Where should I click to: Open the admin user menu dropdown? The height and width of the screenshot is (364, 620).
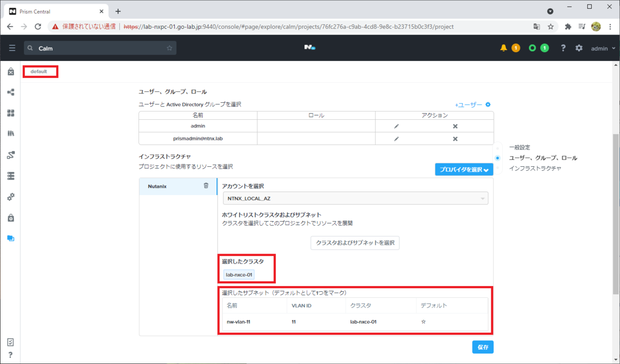coord(603,48)
